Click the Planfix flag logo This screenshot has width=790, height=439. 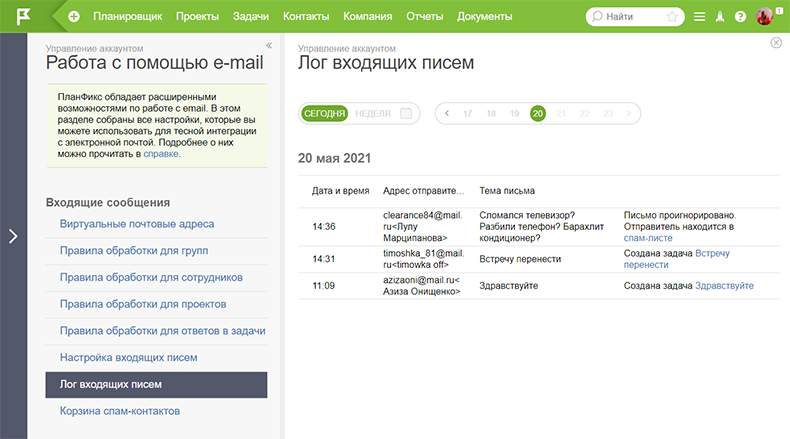(23, 16)
